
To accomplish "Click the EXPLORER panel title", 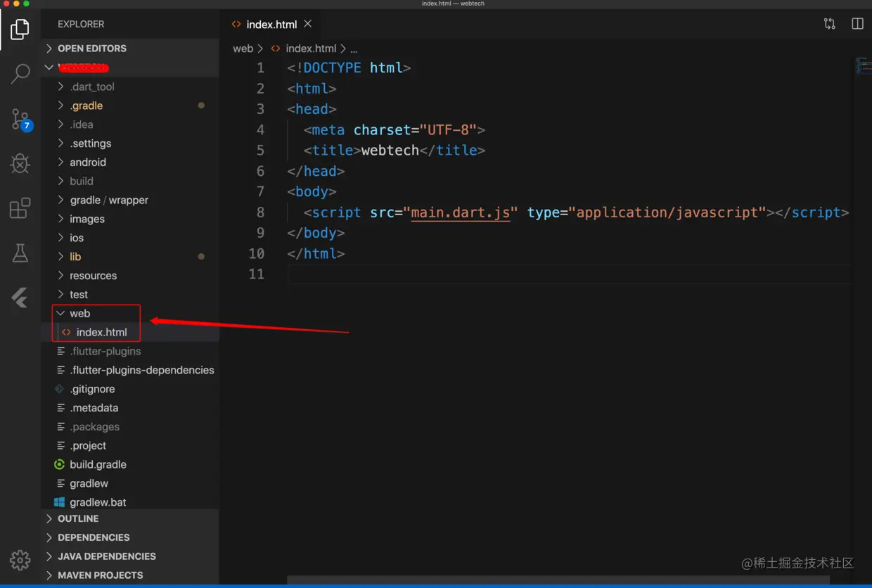I will pos(81,24).
